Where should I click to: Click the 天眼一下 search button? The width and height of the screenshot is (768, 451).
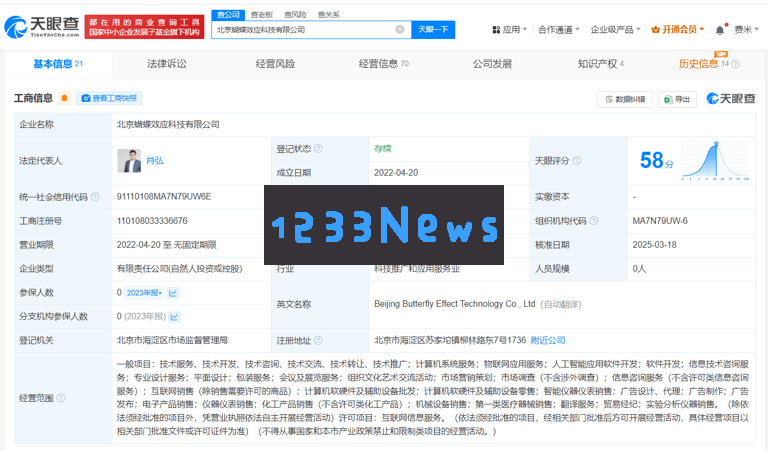tap(433, 29)
